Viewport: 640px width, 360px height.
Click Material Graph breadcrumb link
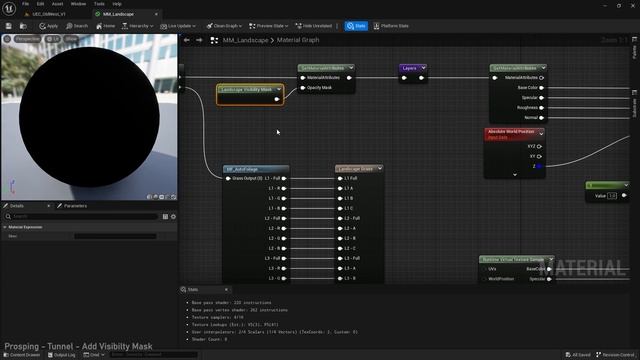coord(298,40)
